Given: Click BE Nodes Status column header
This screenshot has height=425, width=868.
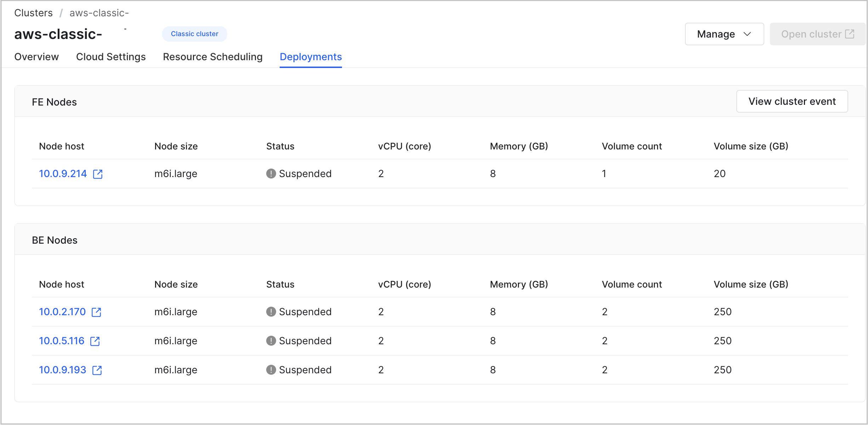Looking at the screenshot, I should point(280,284).
